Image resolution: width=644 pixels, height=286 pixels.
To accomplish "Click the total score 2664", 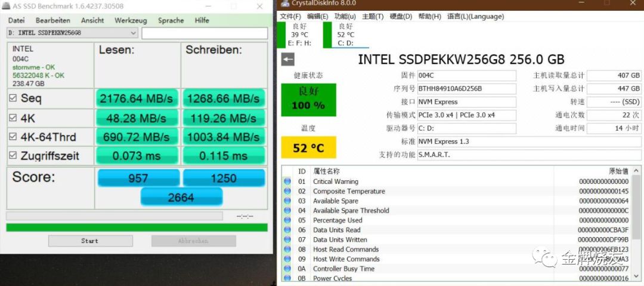I will 181,198.
